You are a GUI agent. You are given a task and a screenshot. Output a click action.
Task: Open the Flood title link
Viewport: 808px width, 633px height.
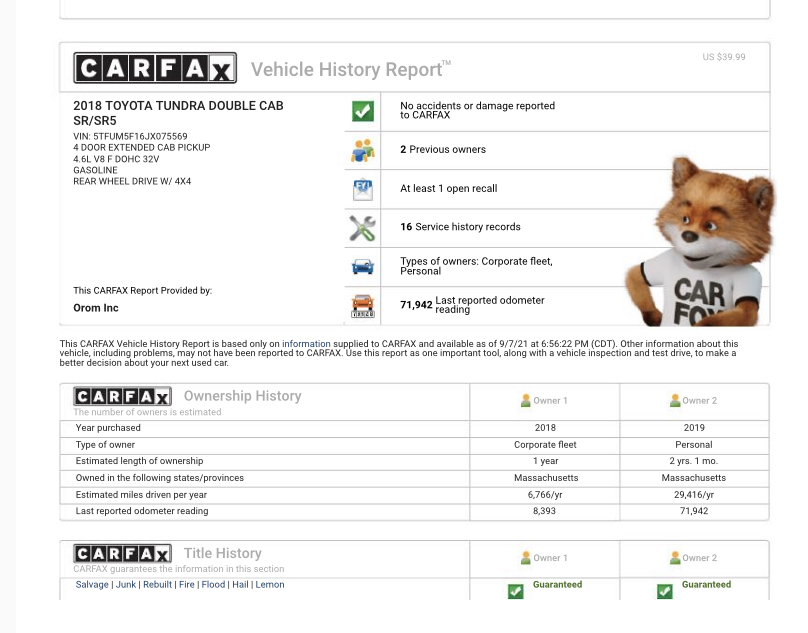tap(213, 585)
